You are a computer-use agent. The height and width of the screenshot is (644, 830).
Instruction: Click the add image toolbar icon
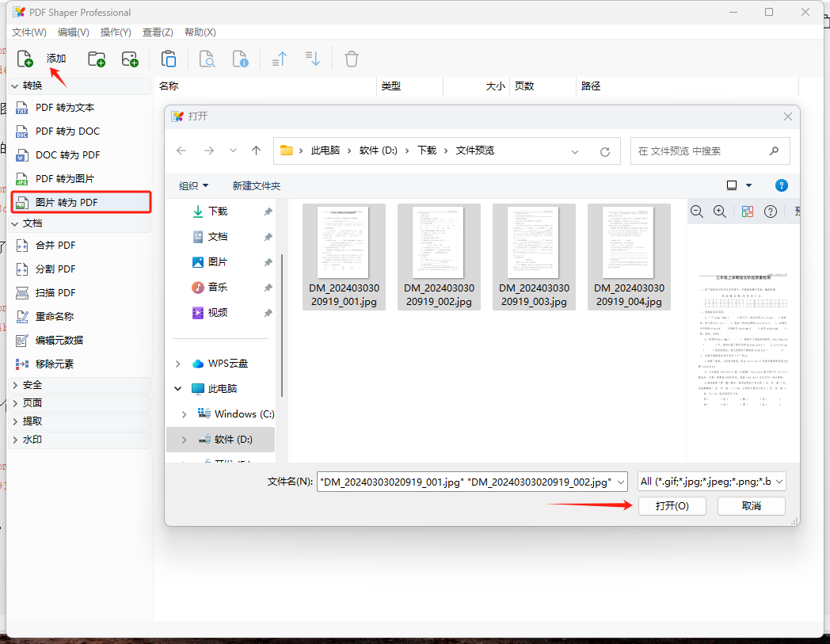(x=130, y=59)
